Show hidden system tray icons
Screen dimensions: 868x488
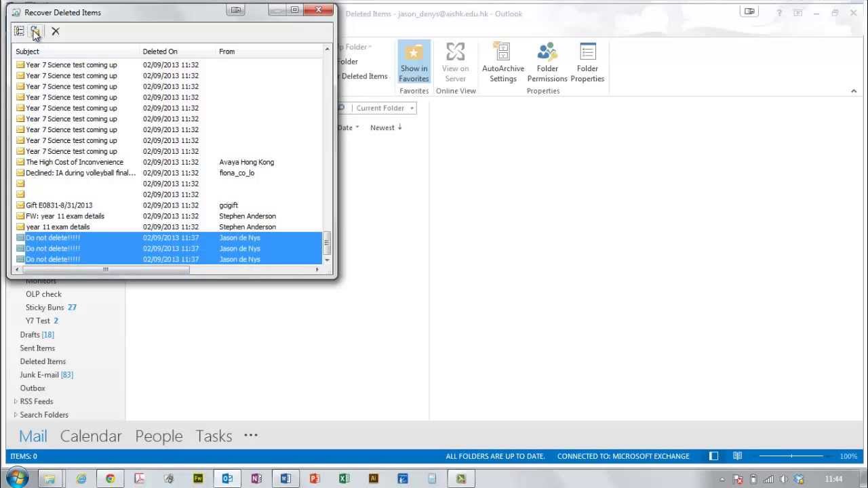click(722, 479)
